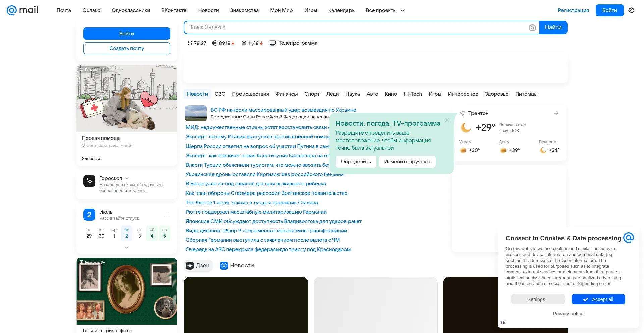Switch to the СВО news tab
644x333 pixels.
pos(220,94)
